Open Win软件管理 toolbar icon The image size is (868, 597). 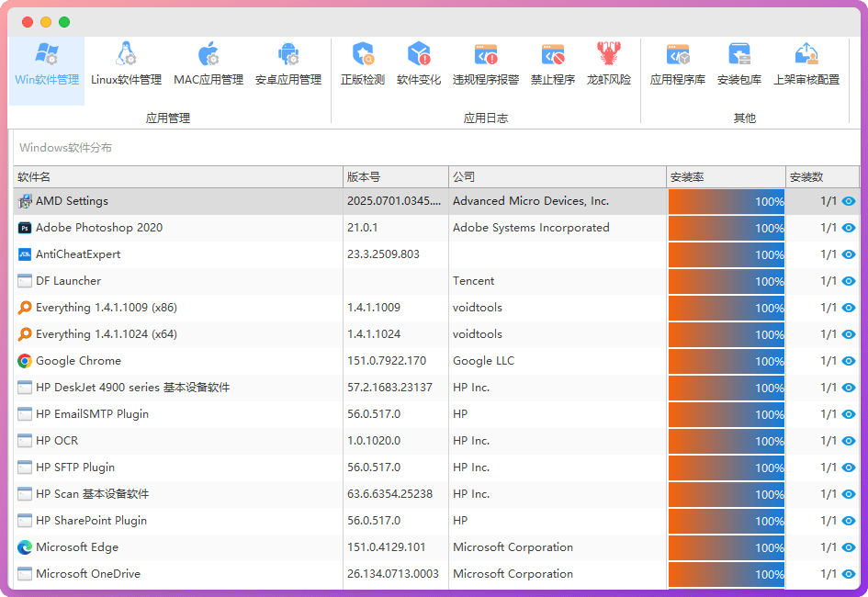47,54
